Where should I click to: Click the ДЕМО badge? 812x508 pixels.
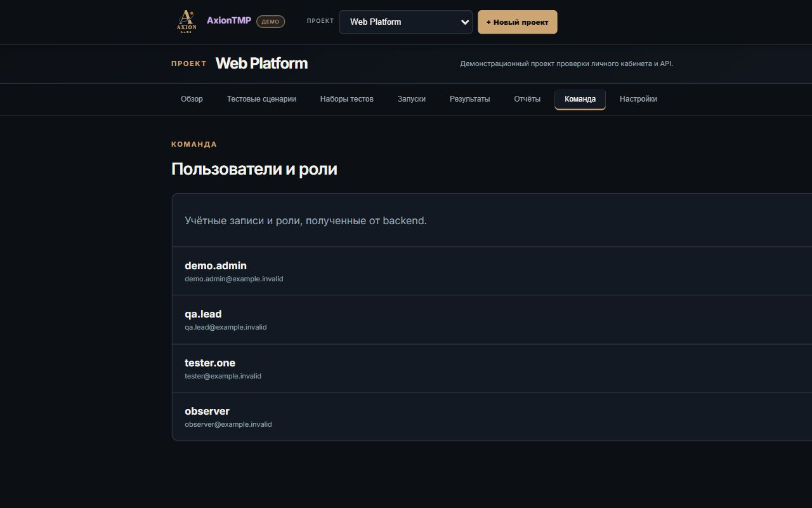(x=270, y=22)
